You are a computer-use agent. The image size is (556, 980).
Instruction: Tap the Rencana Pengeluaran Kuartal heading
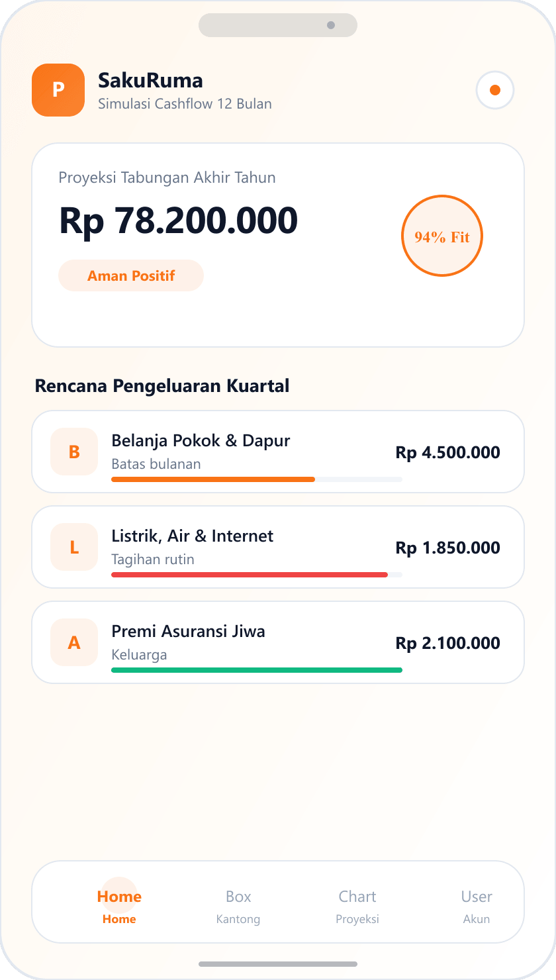click(162, 386)
